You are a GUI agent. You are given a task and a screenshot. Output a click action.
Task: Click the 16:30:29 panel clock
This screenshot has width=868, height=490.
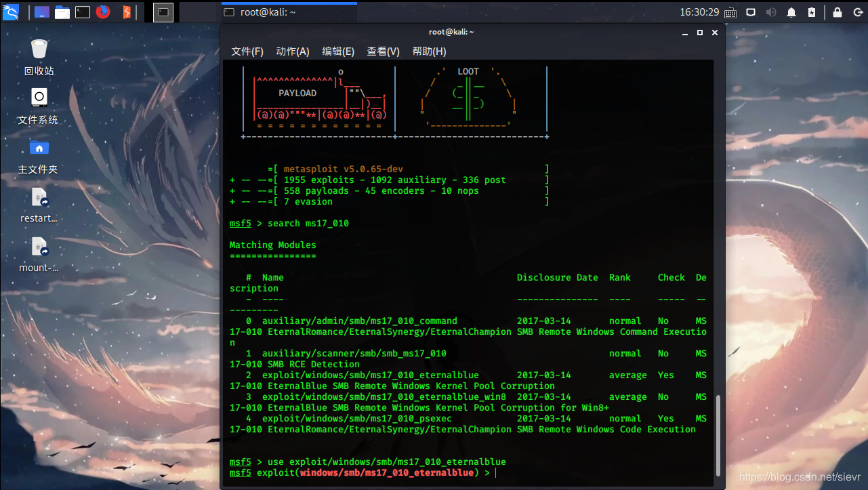(699, 12)
